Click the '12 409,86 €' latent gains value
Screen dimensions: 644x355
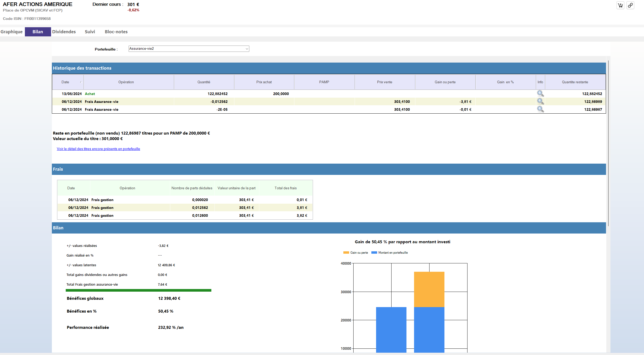coord(166,265)
